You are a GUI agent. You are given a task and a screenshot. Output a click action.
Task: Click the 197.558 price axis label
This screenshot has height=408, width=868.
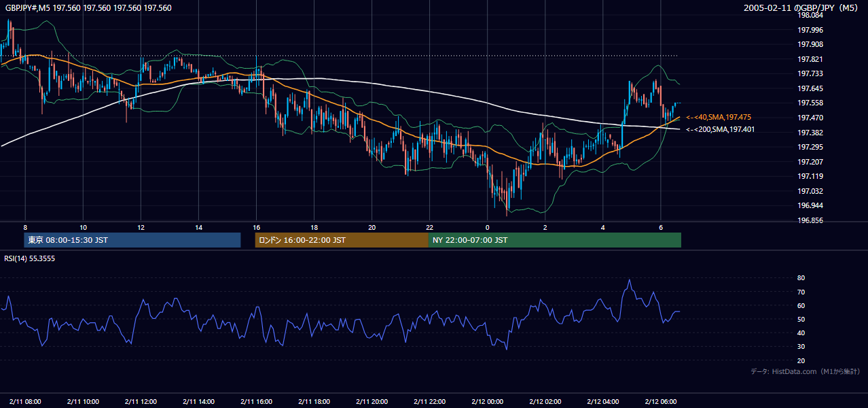[810, 103]
